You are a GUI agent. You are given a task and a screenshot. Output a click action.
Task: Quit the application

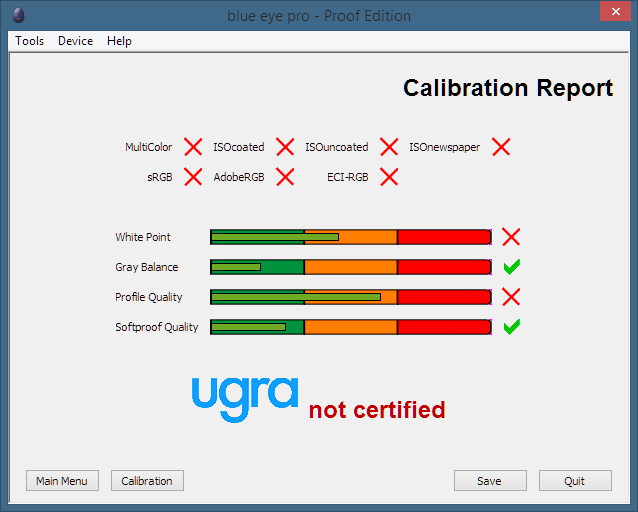tap(575, 481)
